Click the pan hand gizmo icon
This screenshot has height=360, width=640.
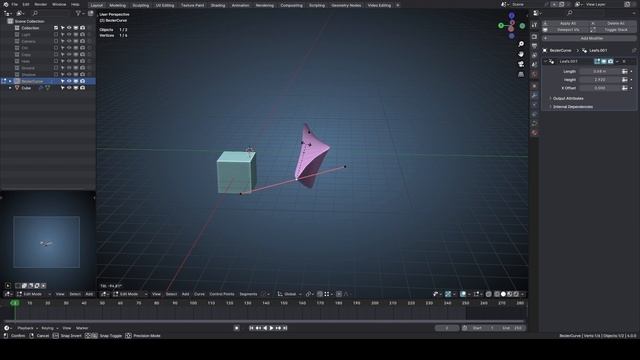(x=521, y=54)
